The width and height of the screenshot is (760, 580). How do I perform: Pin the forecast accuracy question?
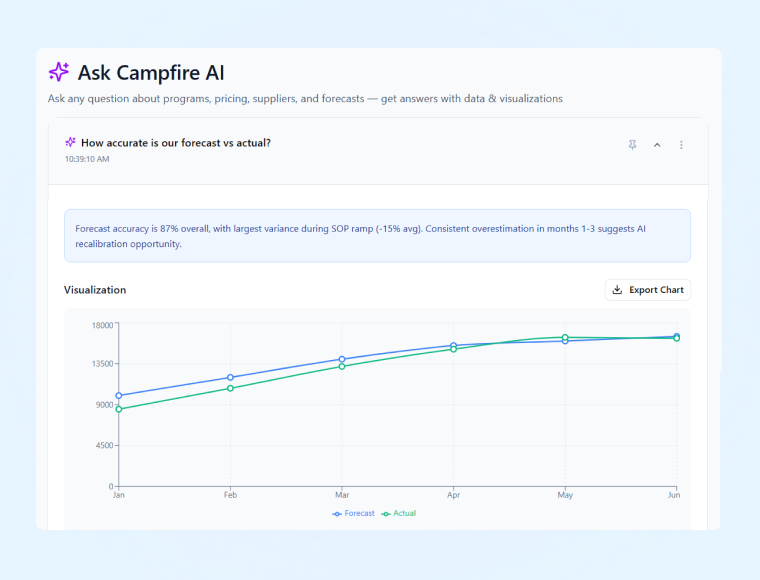pos(632,145)
